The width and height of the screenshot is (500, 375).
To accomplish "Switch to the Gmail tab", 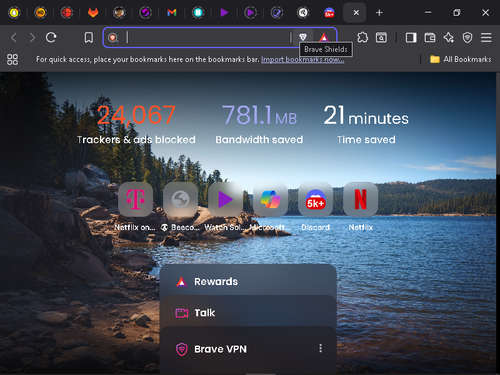I will tap(172, 13).
